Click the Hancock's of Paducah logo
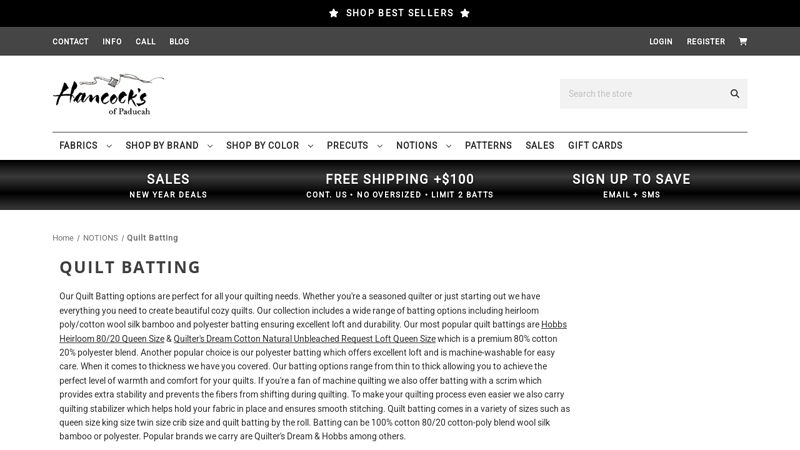 click(x=108, y=94)
